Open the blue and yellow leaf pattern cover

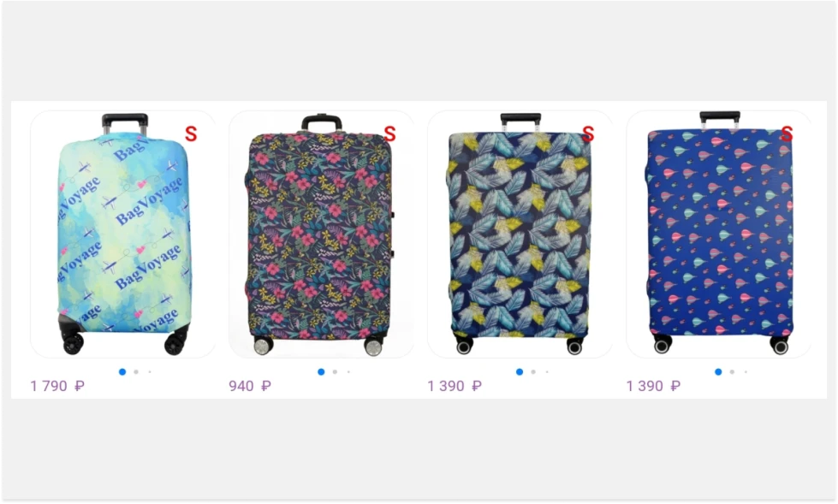pyautogui.click(x=520, y=234)
